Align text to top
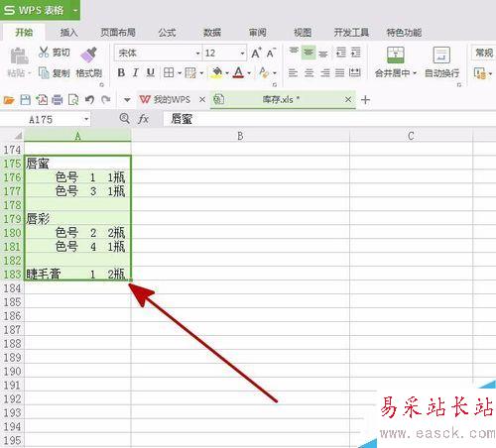The width and height of the screenshot is (496, 448). 294,52
